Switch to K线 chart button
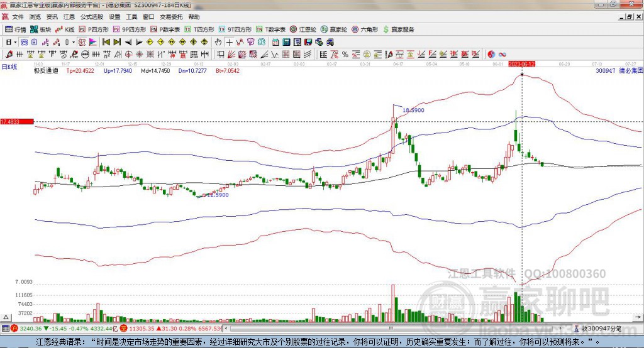Screen dimensions: 644x348 coord(65,30)
